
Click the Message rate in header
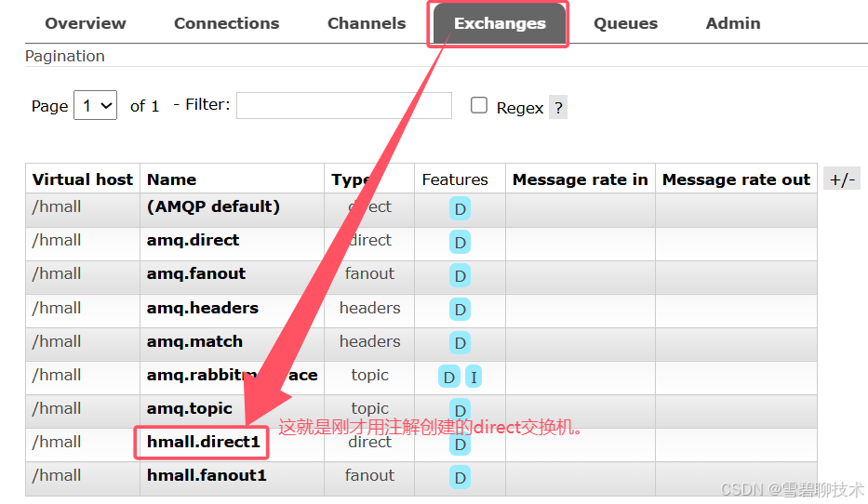[x=581, y=179]
